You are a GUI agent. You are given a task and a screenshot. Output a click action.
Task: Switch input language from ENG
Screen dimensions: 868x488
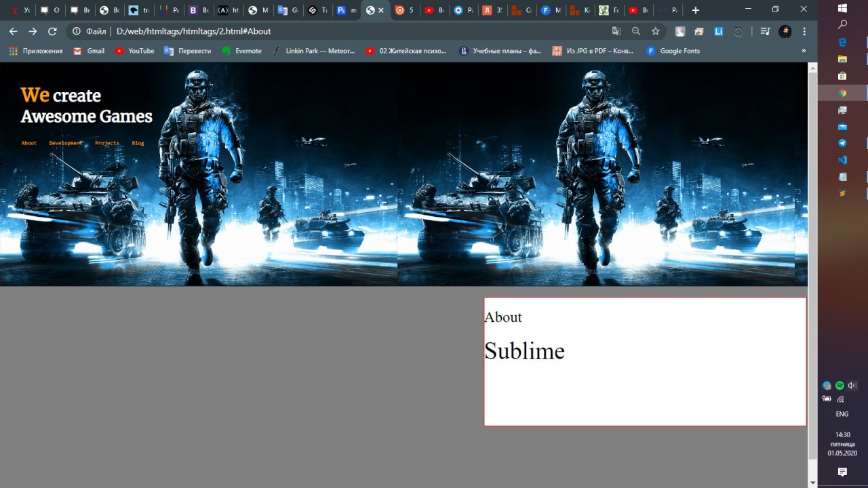tap(842, 414)
